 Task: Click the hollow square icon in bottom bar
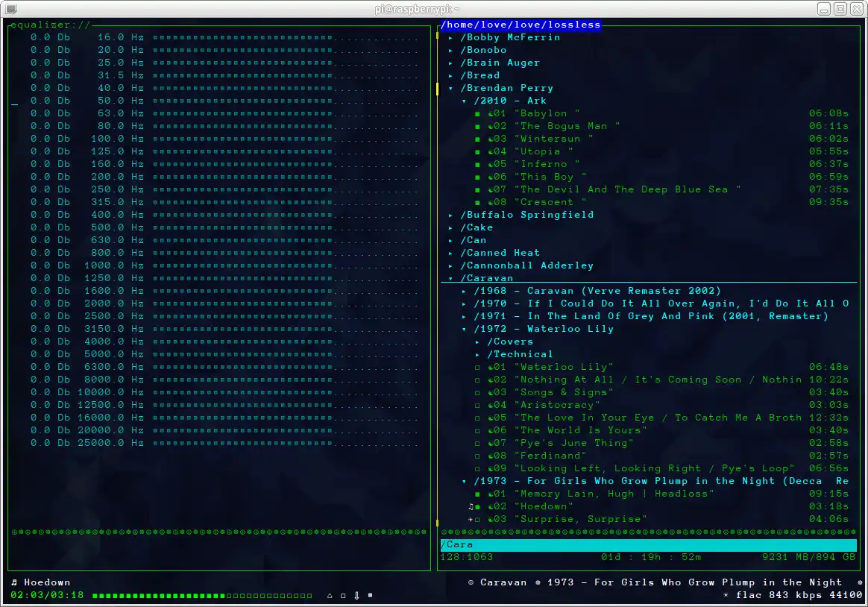(343, 596)
